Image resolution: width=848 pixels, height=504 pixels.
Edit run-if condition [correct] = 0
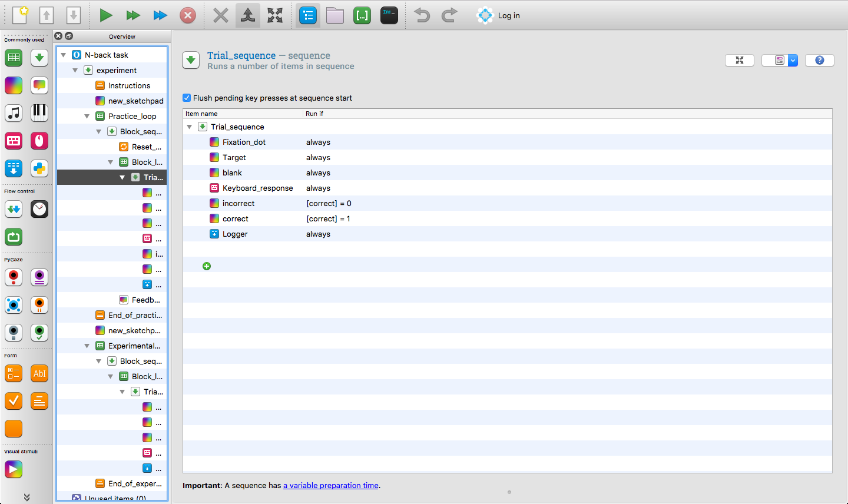click(329, 203)
